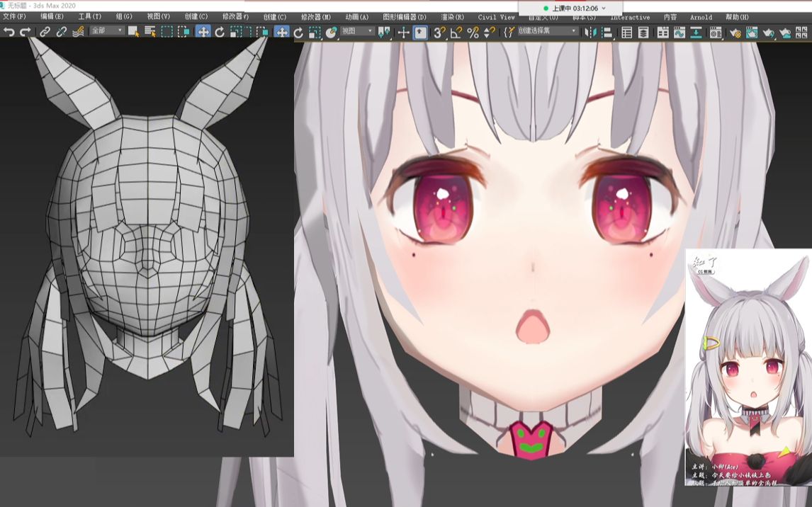Toggle Percent Snap
The height and width of the screenshot is (507, 812).
tap(473, 33)
